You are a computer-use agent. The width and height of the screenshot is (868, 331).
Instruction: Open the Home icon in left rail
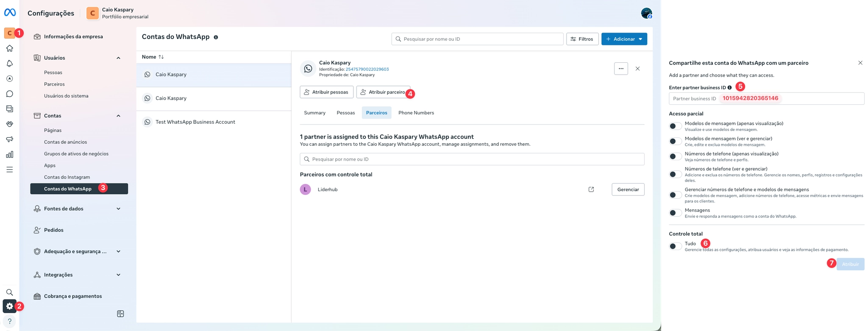9,48
